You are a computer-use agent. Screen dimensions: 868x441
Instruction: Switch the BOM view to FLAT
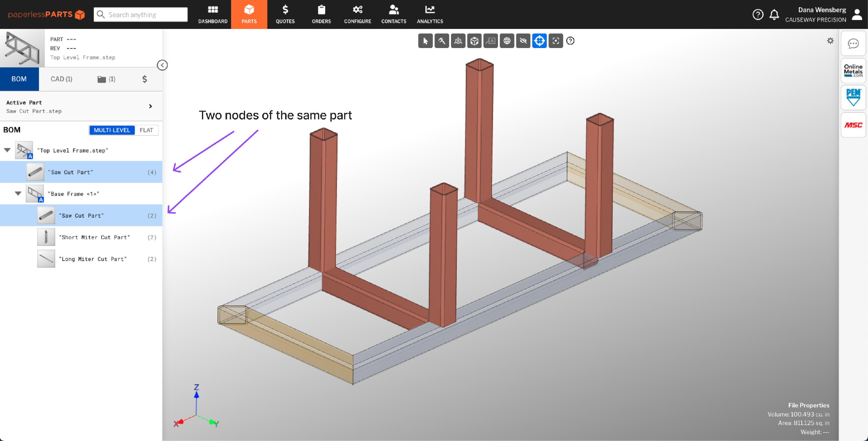147,130
